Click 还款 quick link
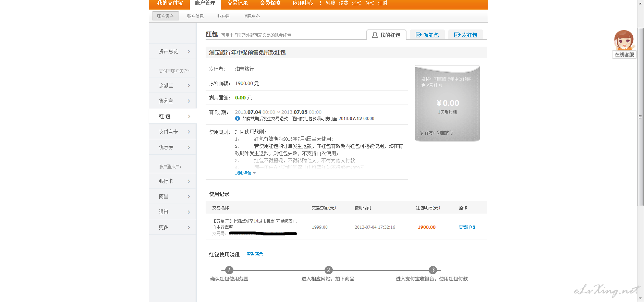The image size is (644, 302). click(356, 3)
